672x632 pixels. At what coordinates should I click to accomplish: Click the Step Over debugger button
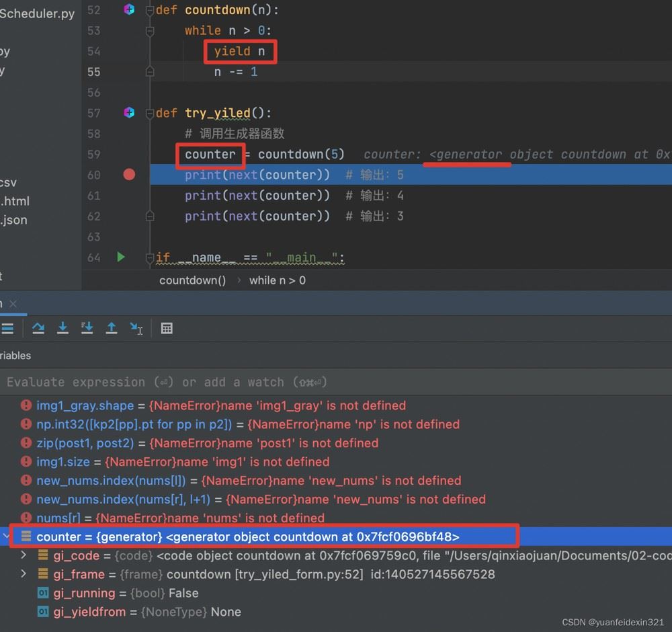(38, 328)
